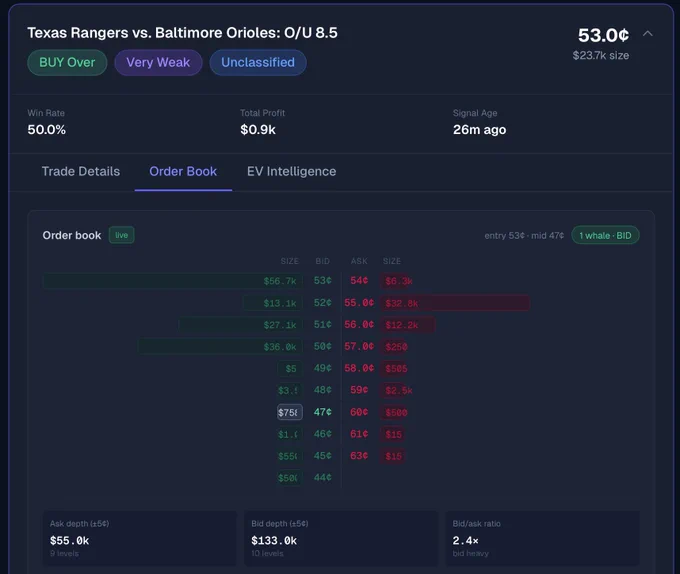The height and width of the screenshot is (574, 680).
Task: Click the $6.3k ask size
Action: coord(397,281)
